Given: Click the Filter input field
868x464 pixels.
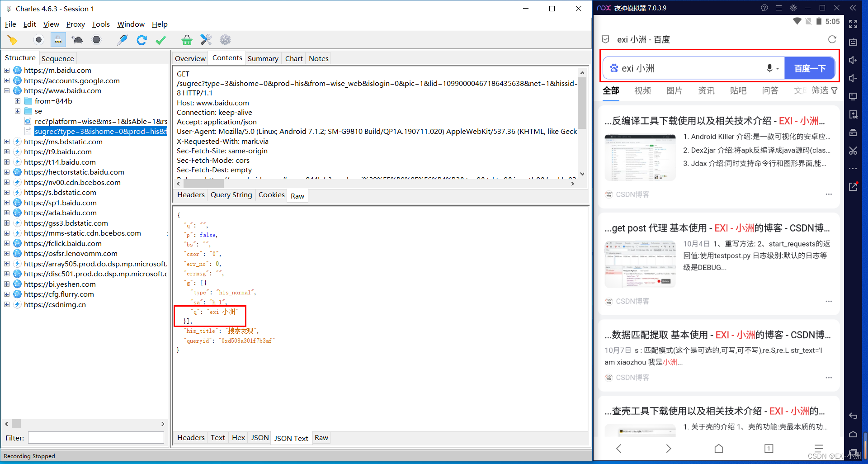Looking at the screenshot, I should 96,438.
